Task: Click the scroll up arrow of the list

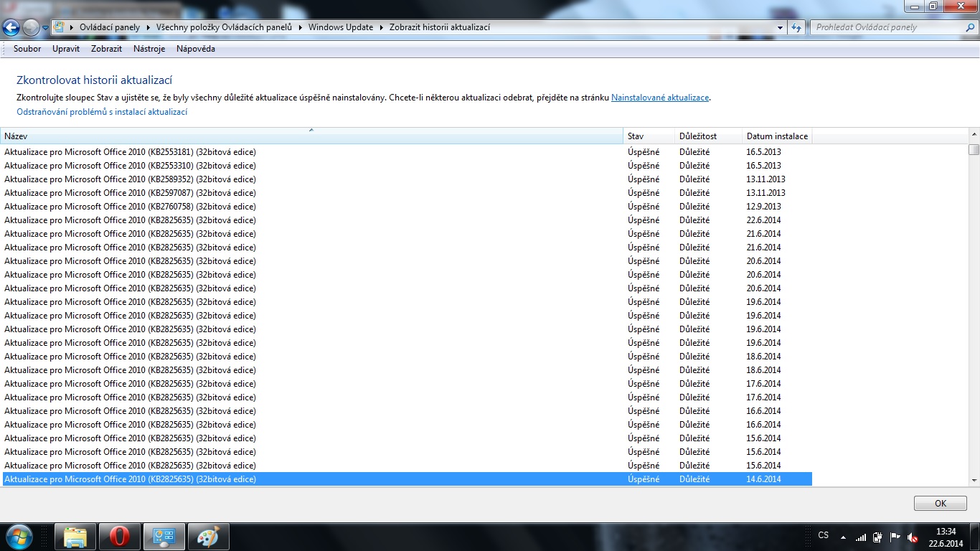Action: coord(974,134)
